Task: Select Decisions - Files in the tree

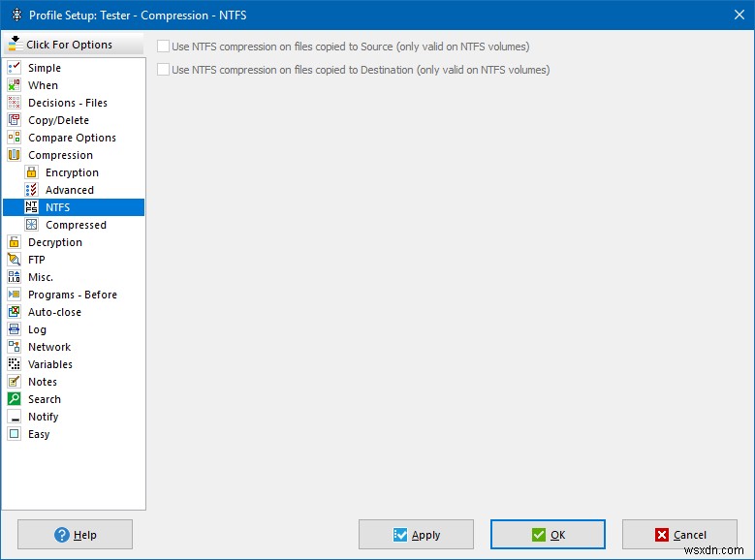Action: point(68,103)
